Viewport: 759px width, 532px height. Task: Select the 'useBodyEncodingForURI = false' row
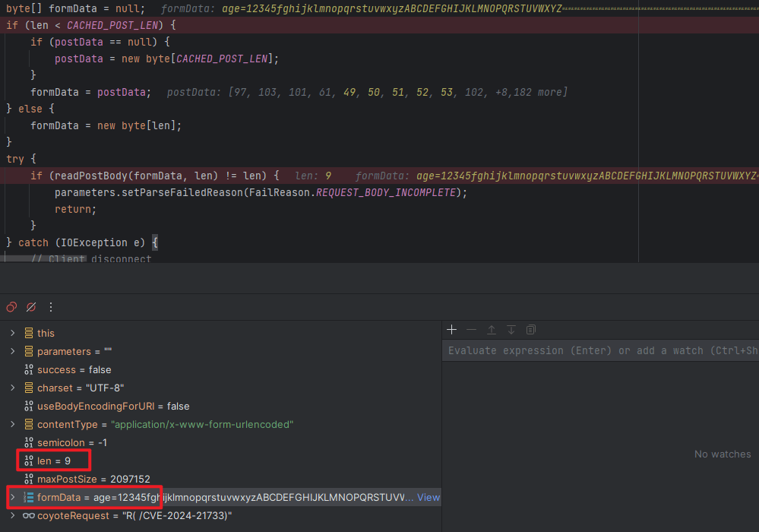[221, 406]
